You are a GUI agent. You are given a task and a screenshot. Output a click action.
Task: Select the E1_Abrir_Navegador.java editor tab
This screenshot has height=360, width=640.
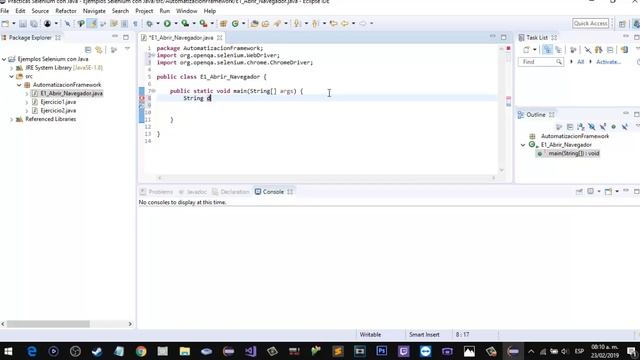pyautogui.click(x=181, y=38)
